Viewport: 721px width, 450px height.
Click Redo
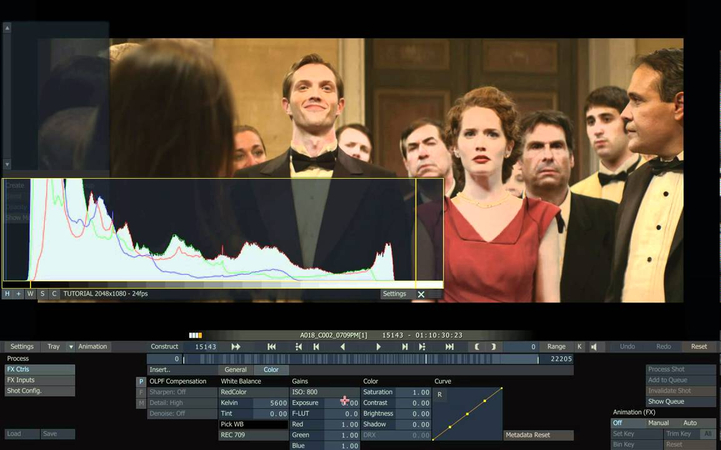click(x=664, y=347)
